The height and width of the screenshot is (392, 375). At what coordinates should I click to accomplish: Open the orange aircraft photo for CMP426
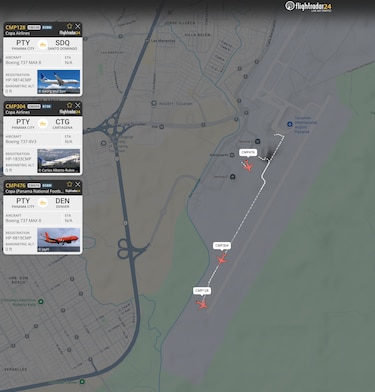point(59,240)
